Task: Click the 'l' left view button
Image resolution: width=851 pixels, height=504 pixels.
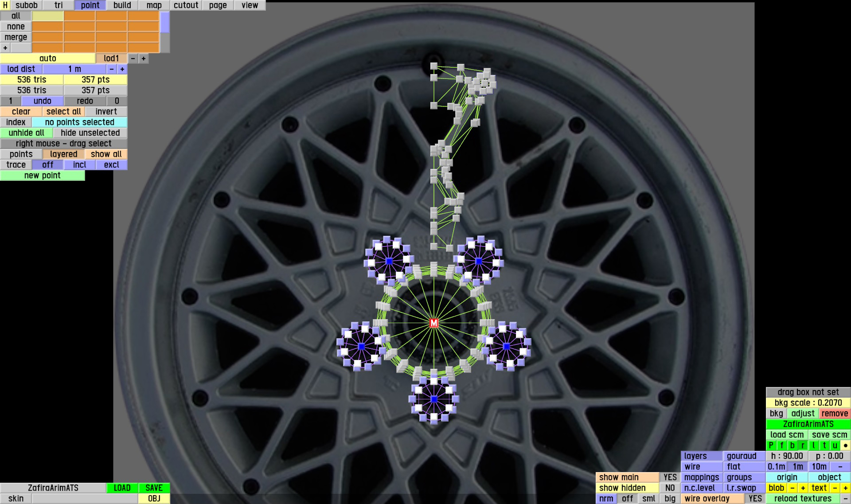Action: point(813,445)
